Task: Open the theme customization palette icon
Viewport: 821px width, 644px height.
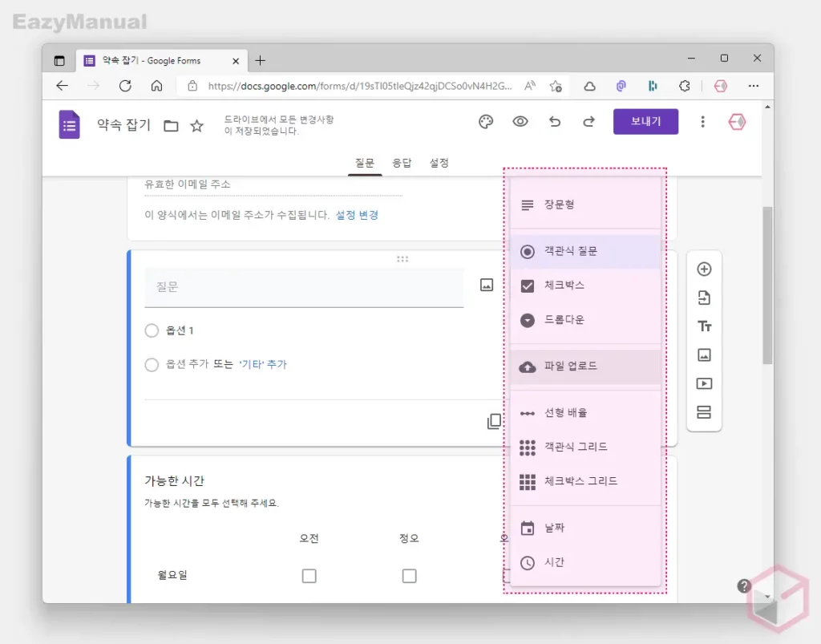Action: pyautogui.click(x=484, y=121)
